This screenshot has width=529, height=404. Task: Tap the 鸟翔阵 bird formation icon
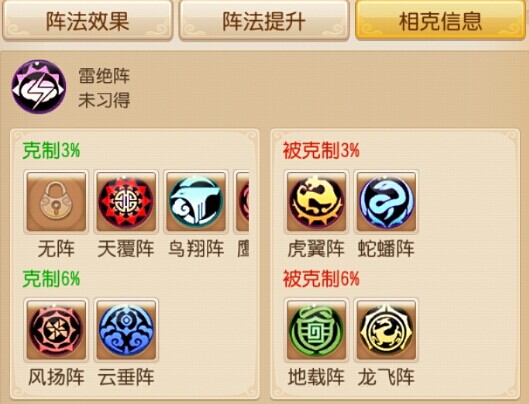[196, 202]
